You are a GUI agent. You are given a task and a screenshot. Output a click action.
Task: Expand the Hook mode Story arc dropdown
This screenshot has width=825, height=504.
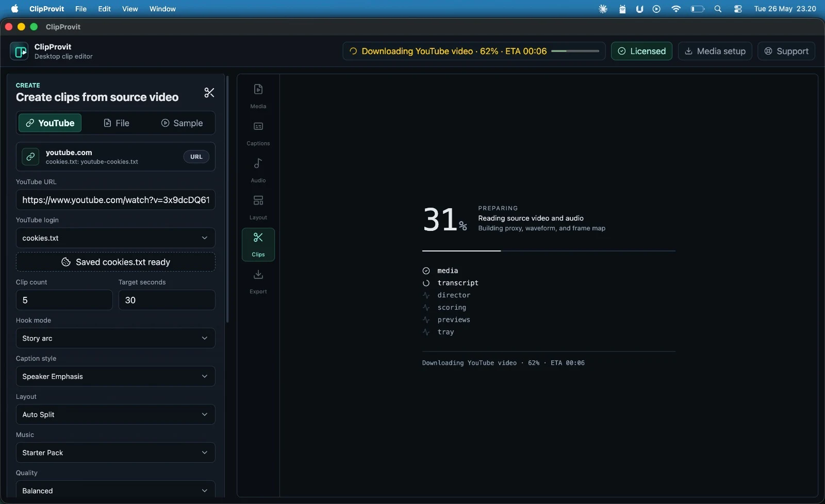point(115,338)
